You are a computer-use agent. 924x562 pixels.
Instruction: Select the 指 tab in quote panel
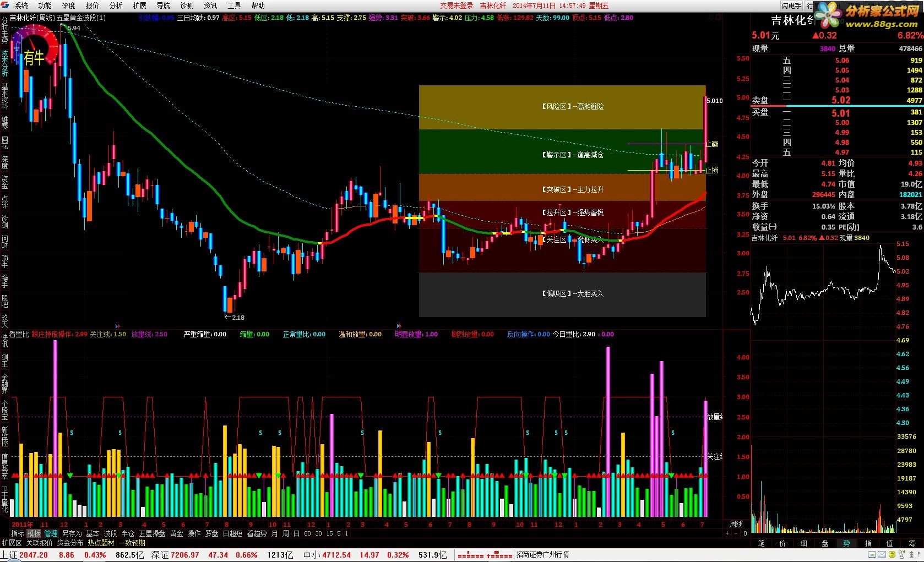pos(868,543)
